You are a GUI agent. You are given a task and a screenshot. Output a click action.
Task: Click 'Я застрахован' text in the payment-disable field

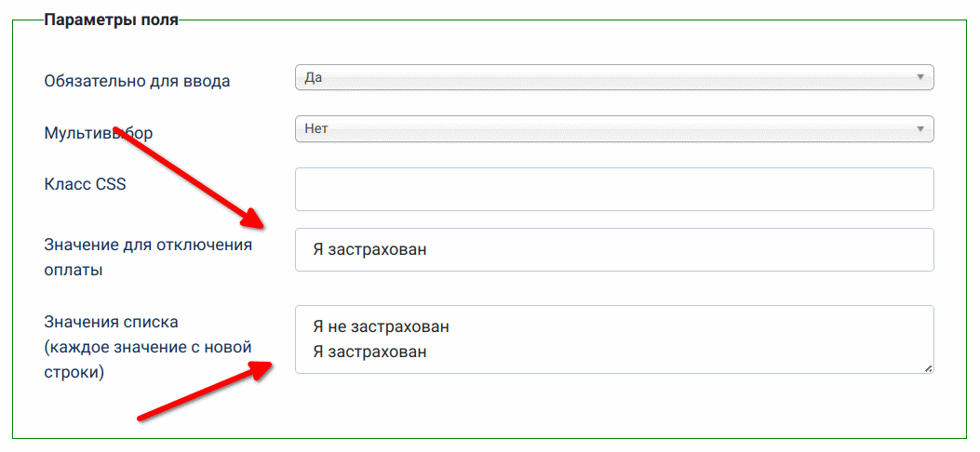pos(370,250)
